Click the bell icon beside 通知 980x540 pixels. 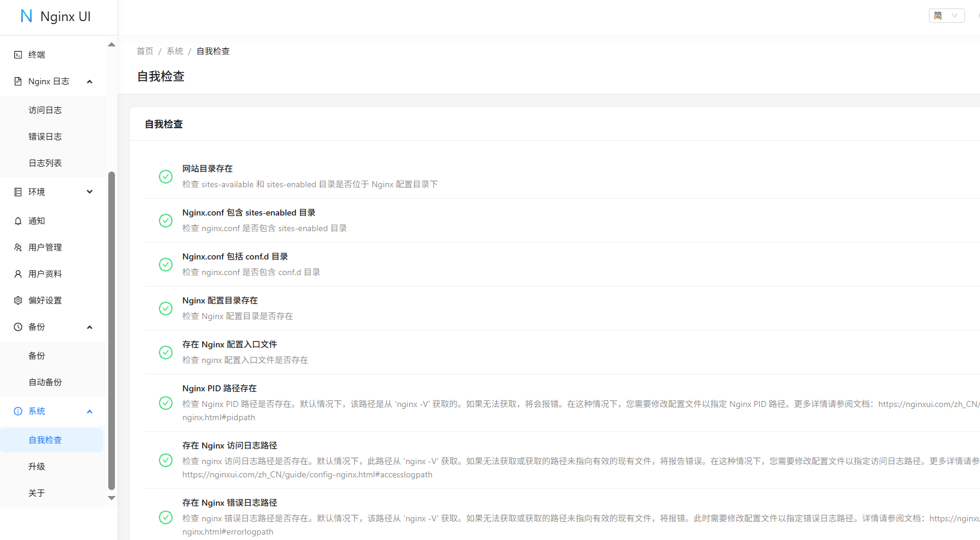pyautogui.click(x=18, y=221)
